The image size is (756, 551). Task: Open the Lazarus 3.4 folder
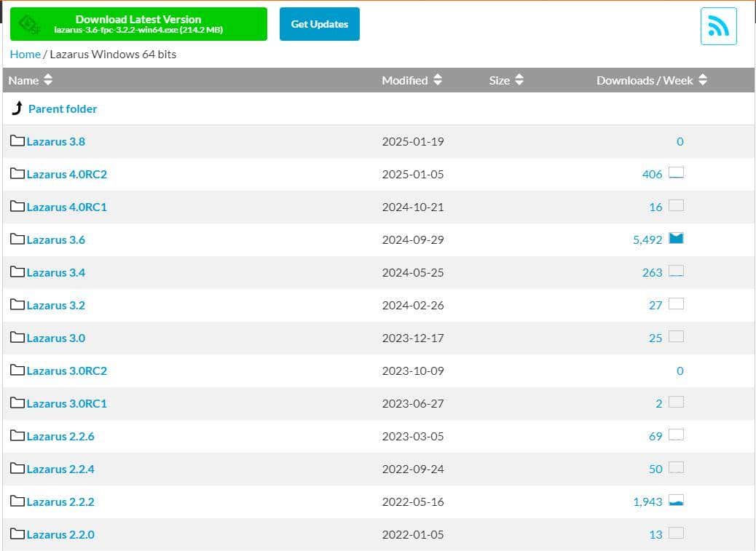[55, 272]
